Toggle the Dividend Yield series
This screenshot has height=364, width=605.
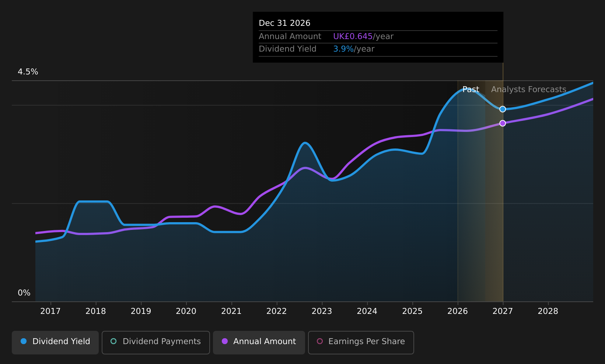click(x=55, y=343)
